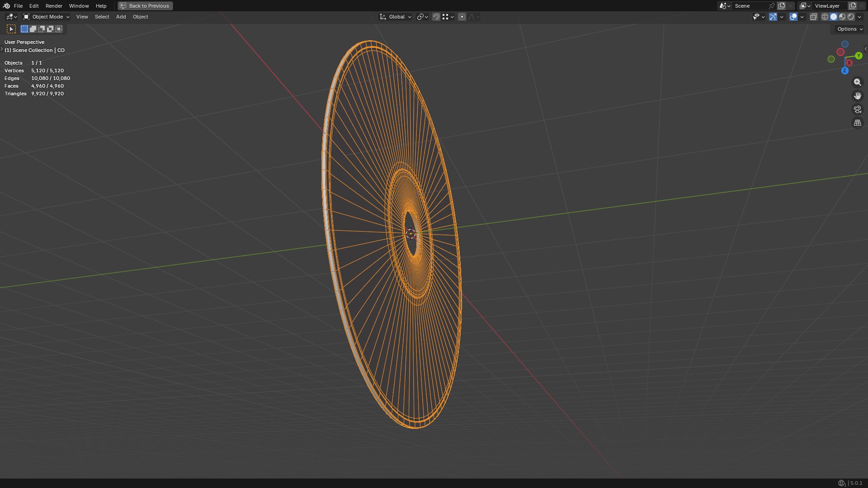Expand the sidebar arrow at right edge
The height and width of the screenshot is (488, 868).
point(866,49)
